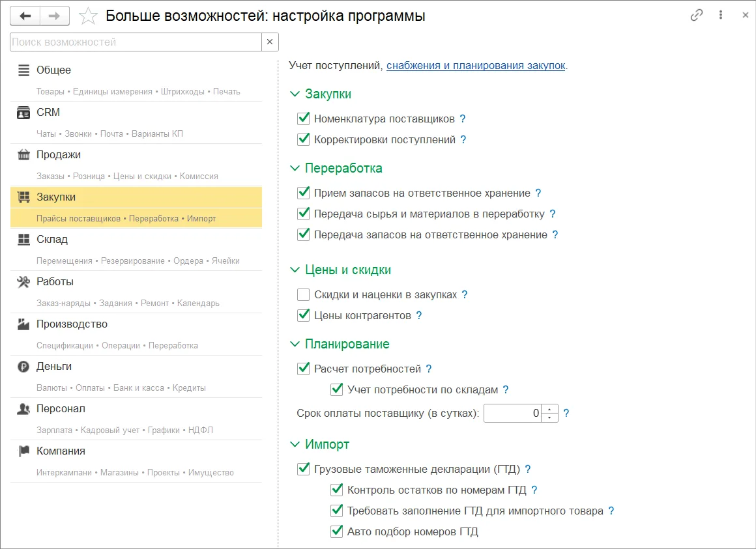Viewport: 756px width, 549px height.
Task: Add page to favorites with star icon
Action: tap(88, 16)
